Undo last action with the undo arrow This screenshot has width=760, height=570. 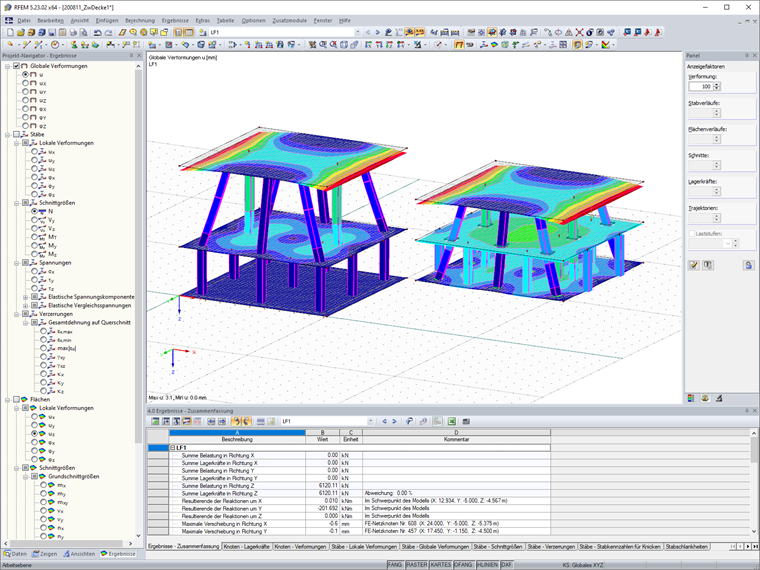[x=97, y=32]
